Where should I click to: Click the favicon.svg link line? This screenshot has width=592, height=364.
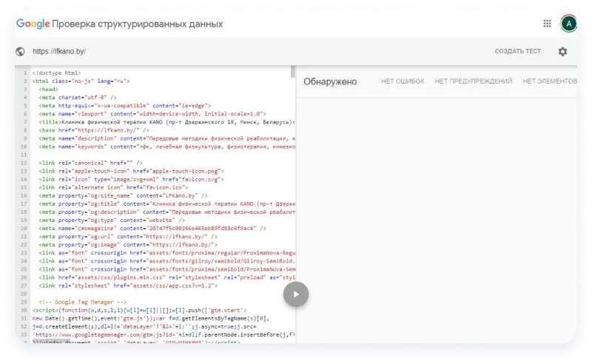[132, 179]
